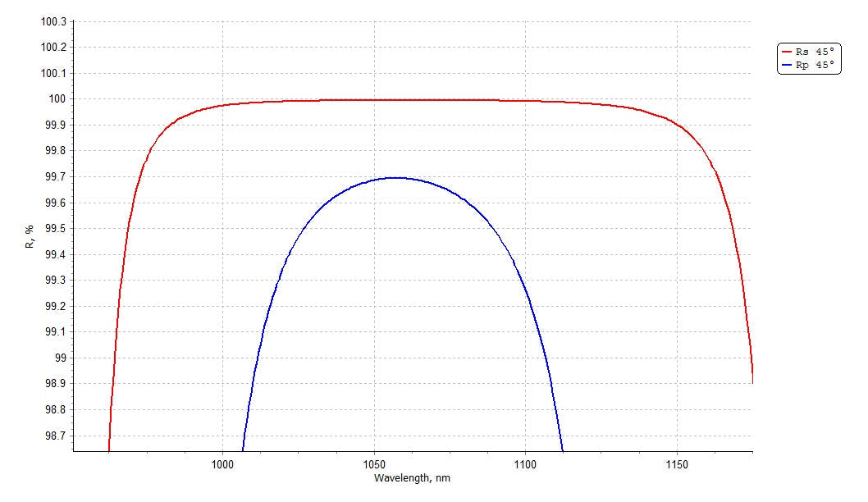Click the 1050 wavelength tick label
The image size is (868, 502).
(x=374, y=465)
